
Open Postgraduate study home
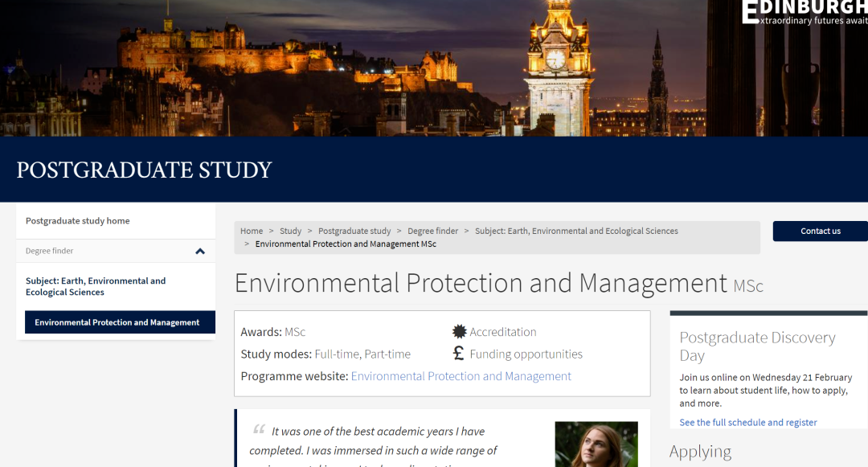tap(77, 221)
